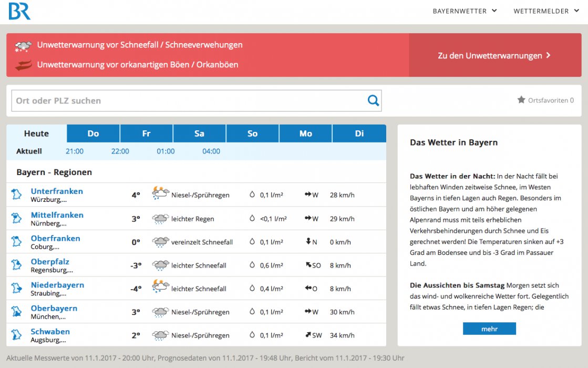Choose the 22:00 time slot
Image resolution: width=588 pixels, height=368 pixels.
(120, 151)
